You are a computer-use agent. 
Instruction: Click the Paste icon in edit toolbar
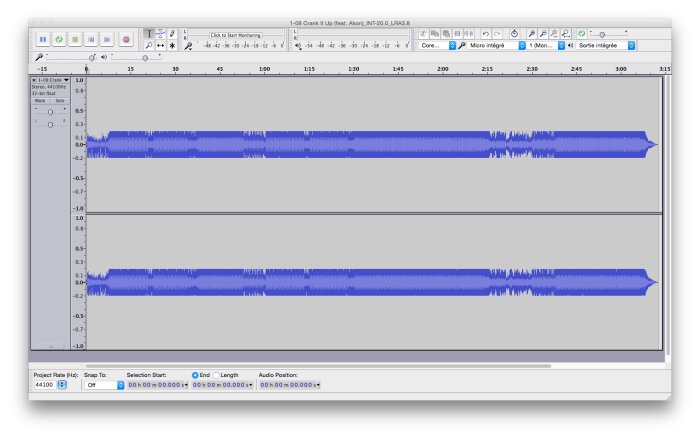(446, 33)
